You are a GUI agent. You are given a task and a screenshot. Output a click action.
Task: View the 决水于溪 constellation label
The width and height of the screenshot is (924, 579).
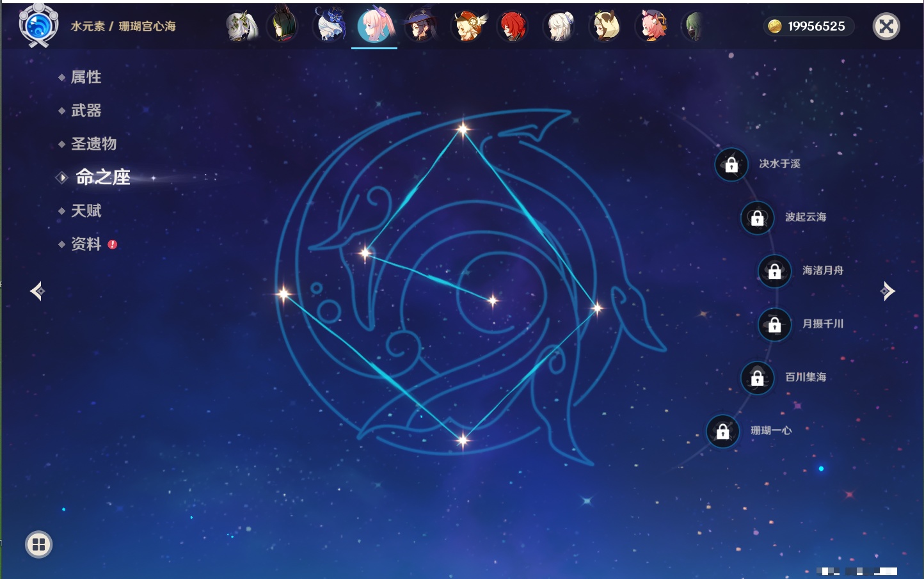[779, 164]
